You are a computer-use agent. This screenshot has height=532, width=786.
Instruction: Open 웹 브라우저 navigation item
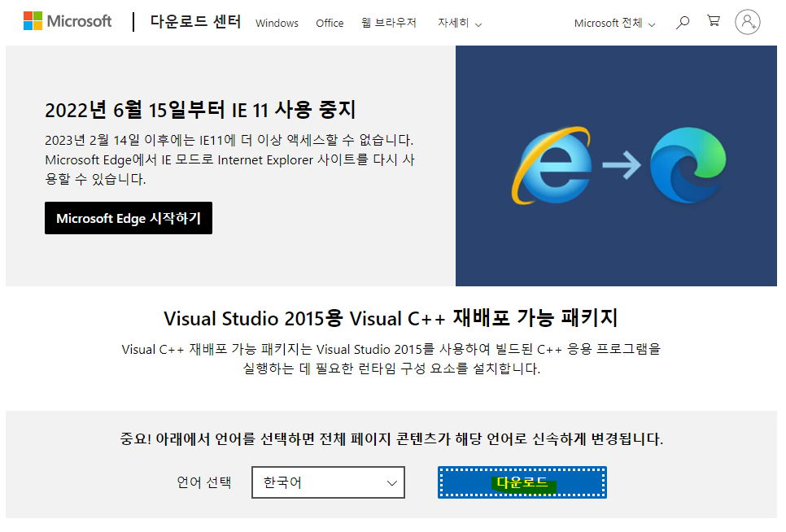(x=388, y=23)
